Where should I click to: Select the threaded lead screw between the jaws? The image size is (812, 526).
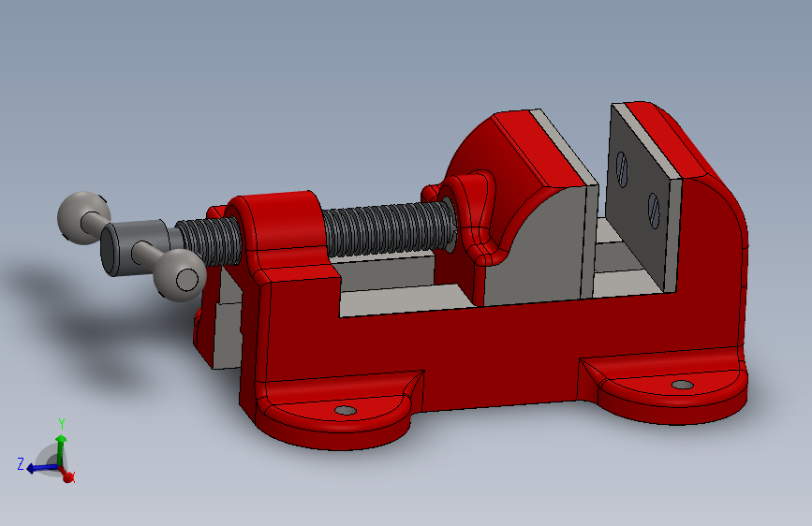click(389, 228)
